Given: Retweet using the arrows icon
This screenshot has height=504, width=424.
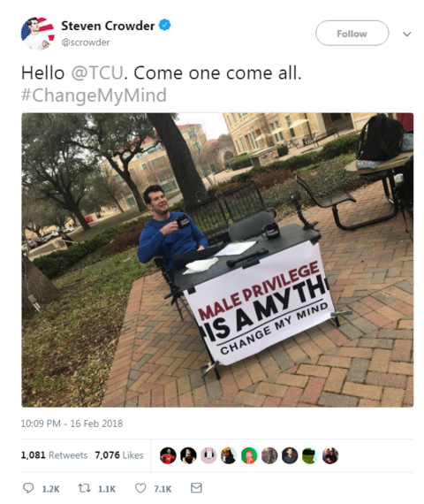Looking at the screenshot, I should click(84, 488).
